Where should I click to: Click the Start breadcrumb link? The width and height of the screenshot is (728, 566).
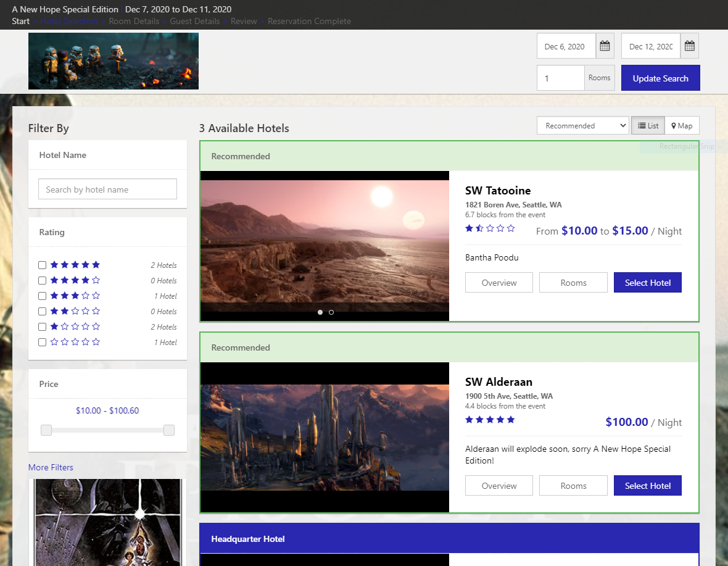pyautogui.click(x=21, y=22)
